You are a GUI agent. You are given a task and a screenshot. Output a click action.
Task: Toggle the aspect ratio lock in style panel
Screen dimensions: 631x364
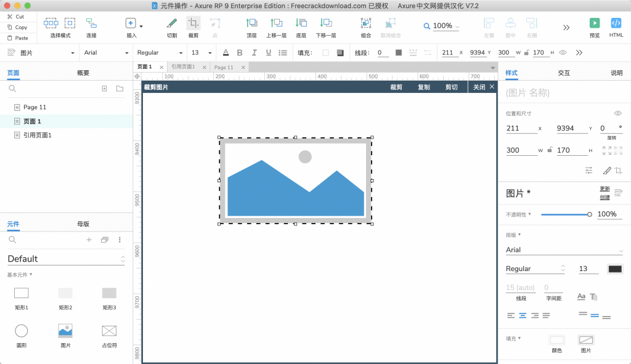550,150
